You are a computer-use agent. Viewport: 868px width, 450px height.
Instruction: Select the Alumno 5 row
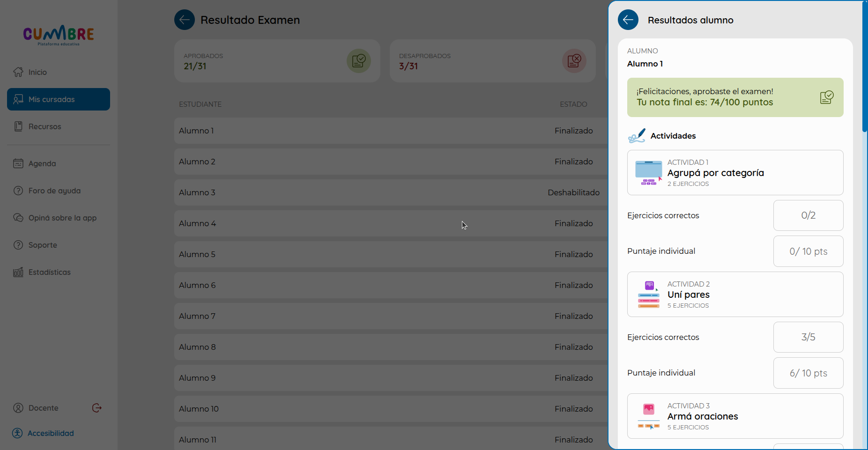pyautogui.click(x=391, y=254)
